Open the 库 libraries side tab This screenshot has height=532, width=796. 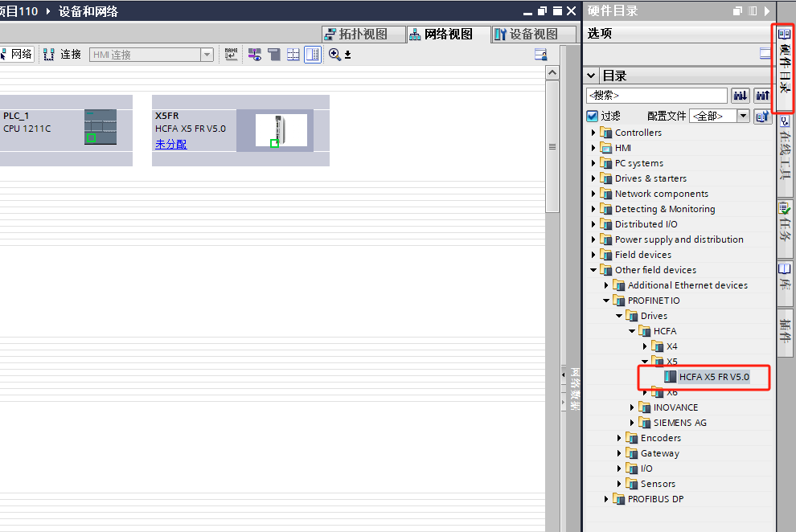point(785,283)
